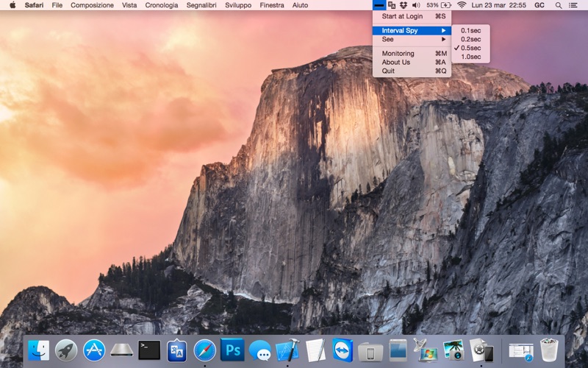Open the File menu
Screen dimensions: 588x368
[57, 5]
